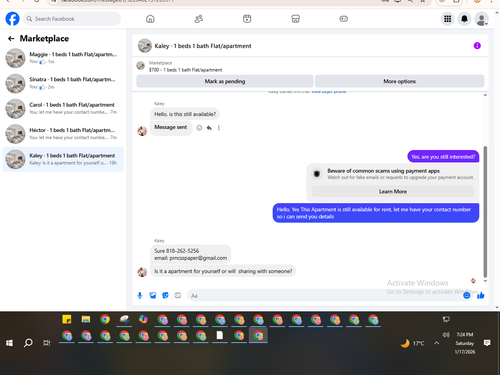Click the chat scroll up arrow
The height and width of the screenshot is (375, 500).
485,95
